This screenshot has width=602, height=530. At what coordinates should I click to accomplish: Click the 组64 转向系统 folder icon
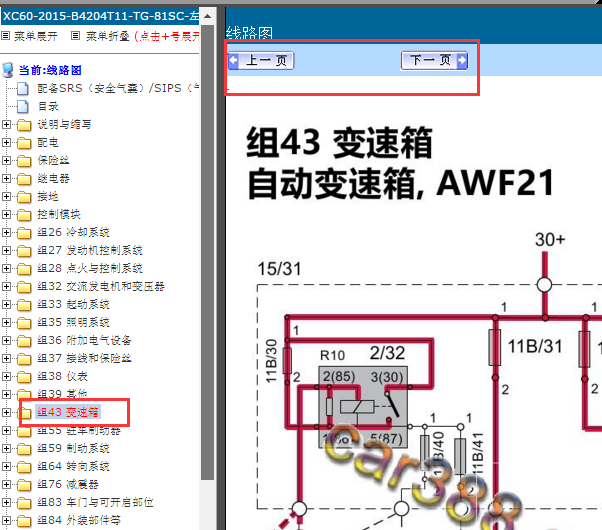[x=24, y=467]
